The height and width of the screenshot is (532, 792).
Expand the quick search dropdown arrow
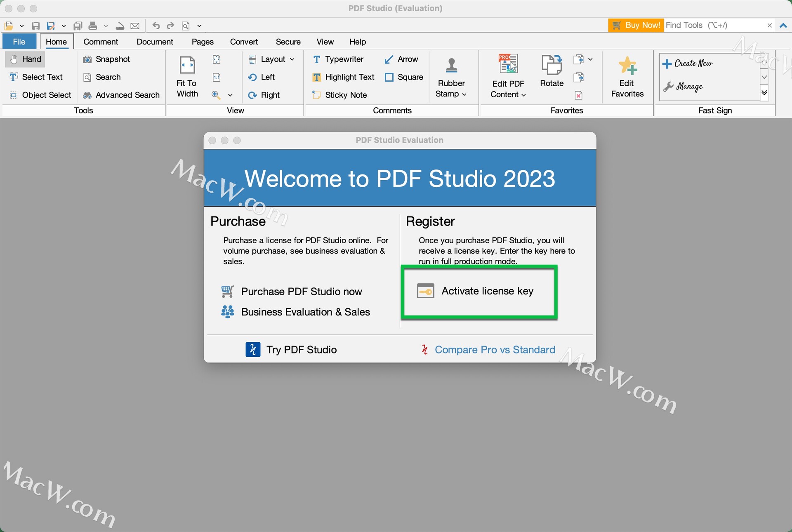[x=199, y=26]
